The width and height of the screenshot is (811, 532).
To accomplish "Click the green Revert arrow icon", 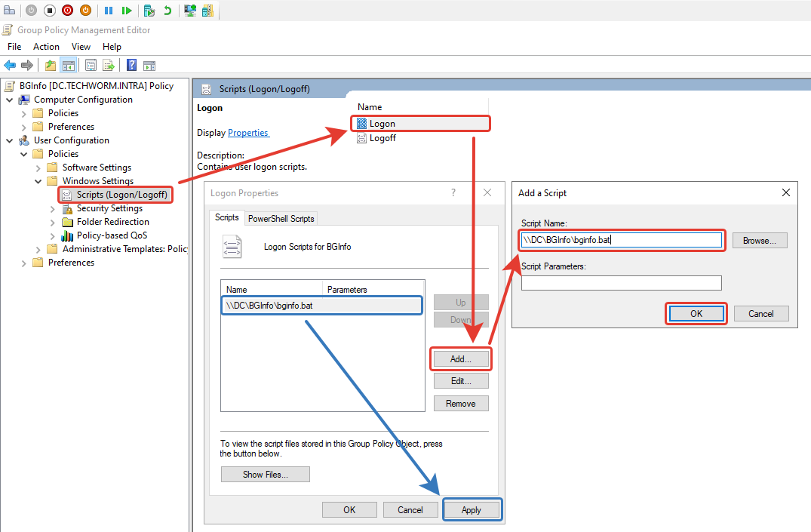I will pyautogui.click(x=167, y=11).
